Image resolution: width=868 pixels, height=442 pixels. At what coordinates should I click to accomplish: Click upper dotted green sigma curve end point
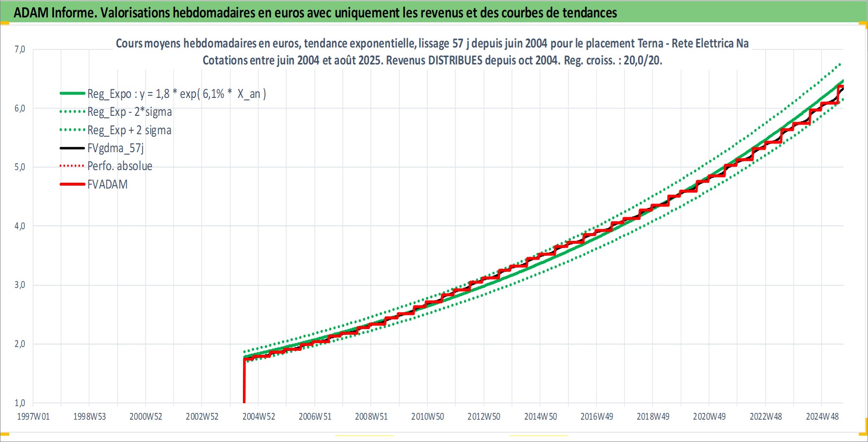(x=840, y=63)
